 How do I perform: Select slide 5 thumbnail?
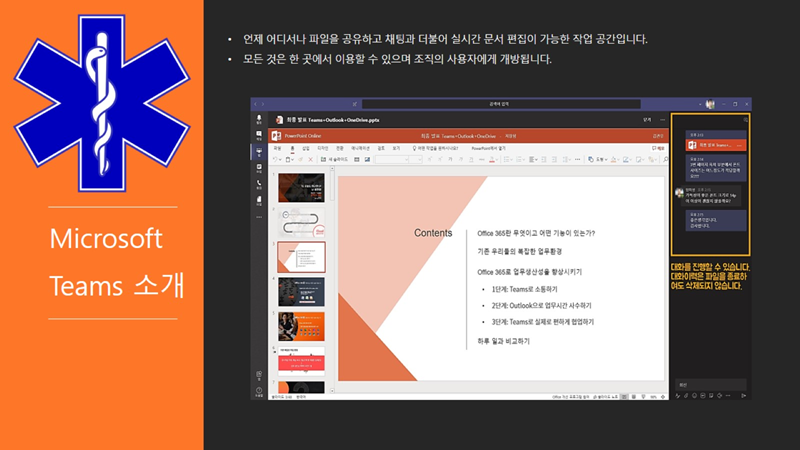(x=301, y=327)
